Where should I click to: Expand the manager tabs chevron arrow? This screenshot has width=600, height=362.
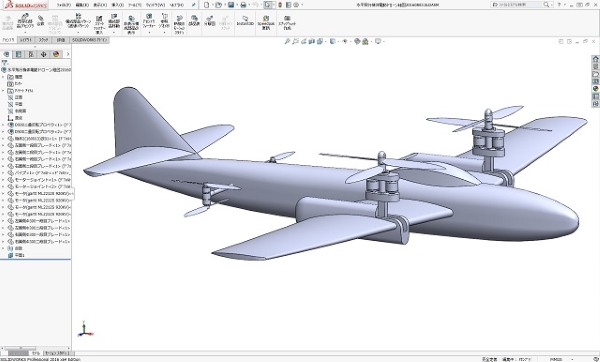(x=68, y=54)
